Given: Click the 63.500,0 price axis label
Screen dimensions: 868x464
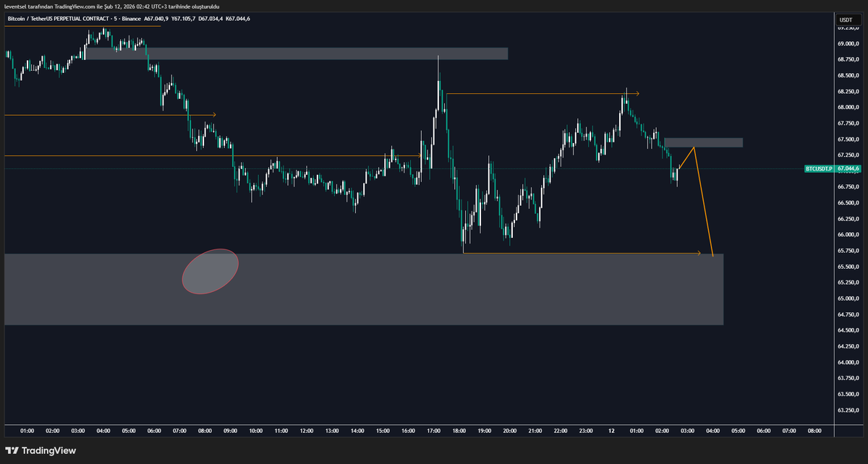Looking at the screenshot, I should click(848, 394).
